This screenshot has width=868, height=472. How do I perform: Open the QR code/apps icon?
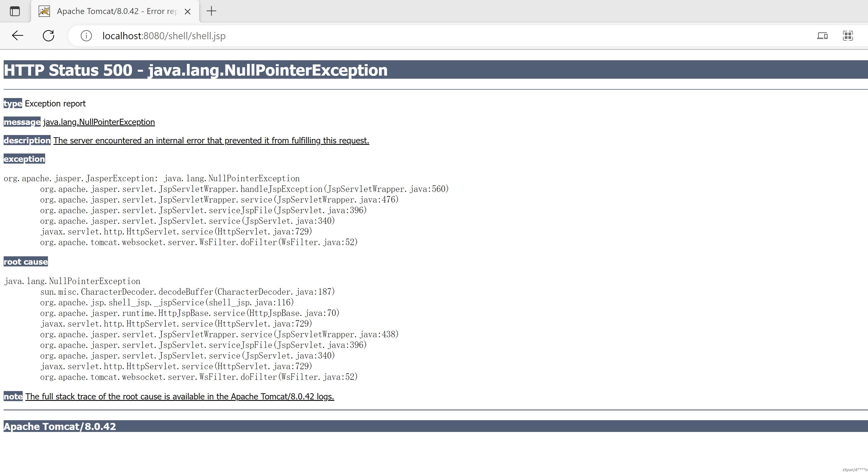coord(848,36)
